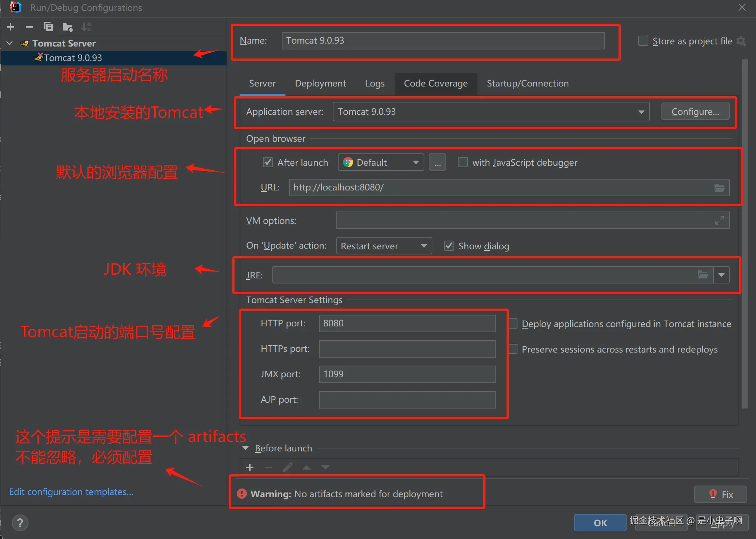The width and height of the screenshot is (756, 539).
Task: Click the HTTP port input field
Action: tap(407, 323)
